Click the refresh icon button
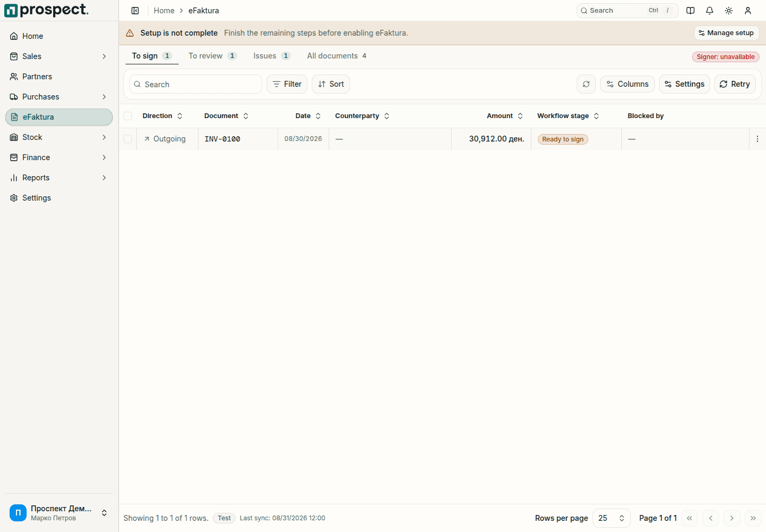Screen dimensions: 766x532 coord(586,84)
